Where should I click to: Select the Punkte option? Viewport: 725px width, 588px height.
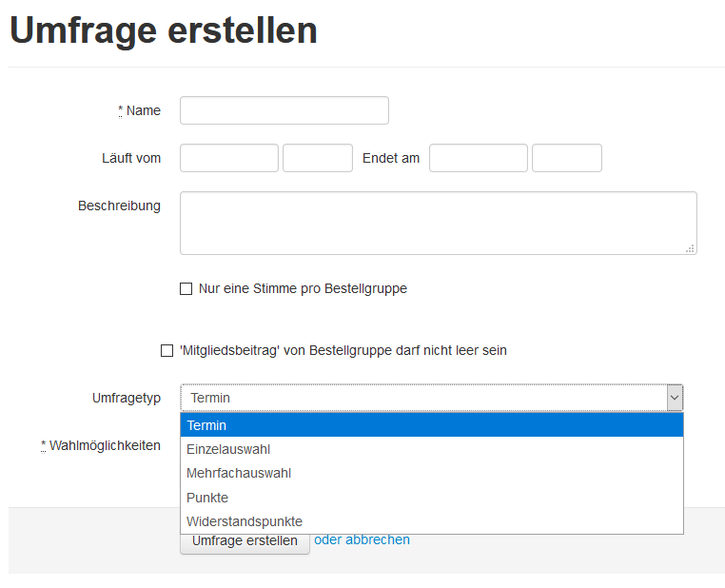click(431, 498)
